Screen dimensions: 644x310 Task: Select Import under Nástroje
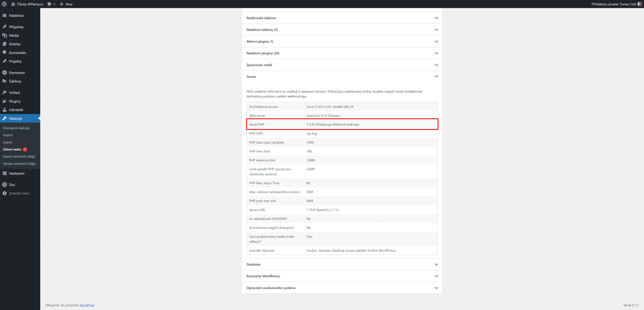point(8,135)
